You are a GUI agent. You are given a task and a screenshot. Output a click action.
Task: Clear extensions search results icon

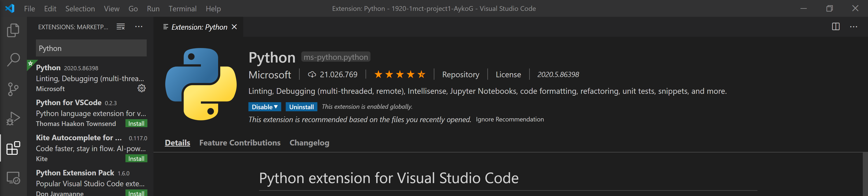coord(121,27)
